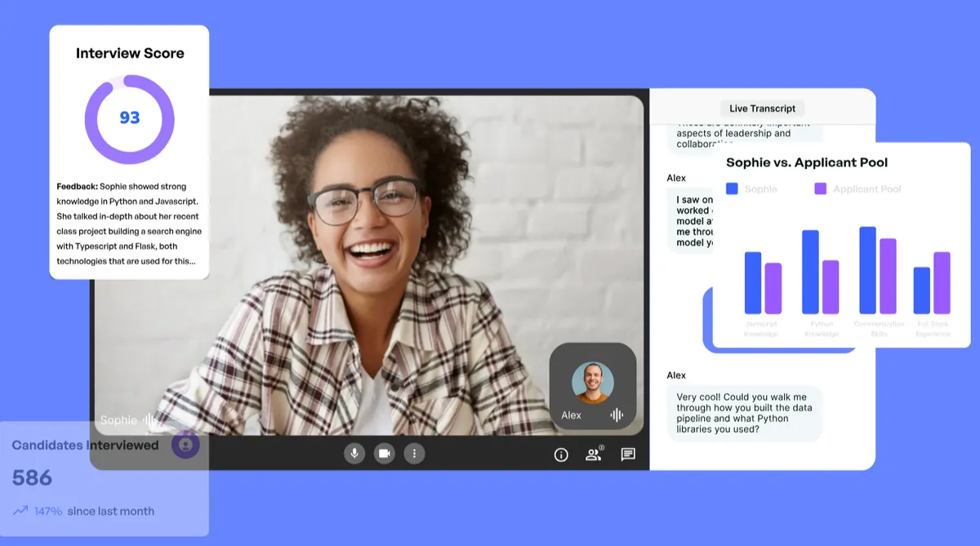Open the three-dot more options menu
The height and width of the screenshot is (546, 980).
(415, 454)
